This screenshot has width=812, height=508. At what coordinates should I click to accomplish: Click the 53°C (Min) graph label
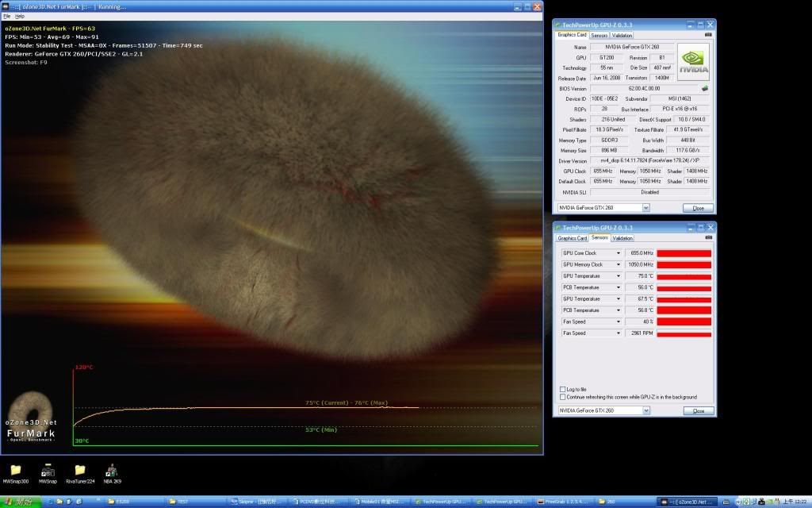tap(321, 429)
